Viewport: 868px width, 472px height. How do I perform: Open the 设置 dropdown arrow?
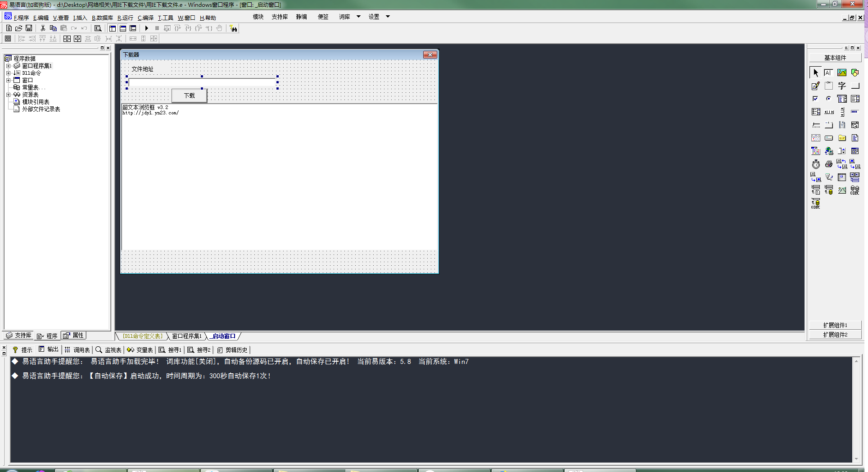click(388, 17)
